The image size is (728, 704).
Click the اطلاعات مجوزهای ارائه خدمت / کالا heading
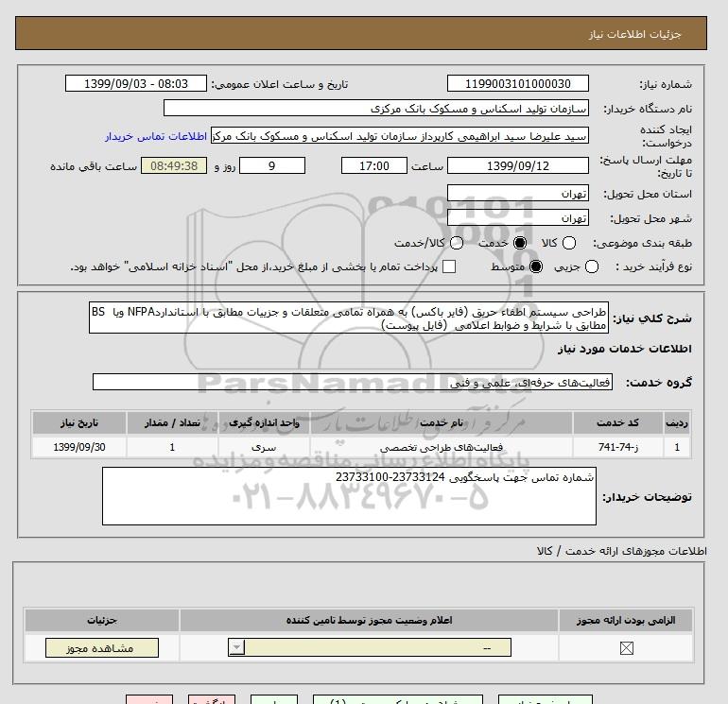[622, 551]
